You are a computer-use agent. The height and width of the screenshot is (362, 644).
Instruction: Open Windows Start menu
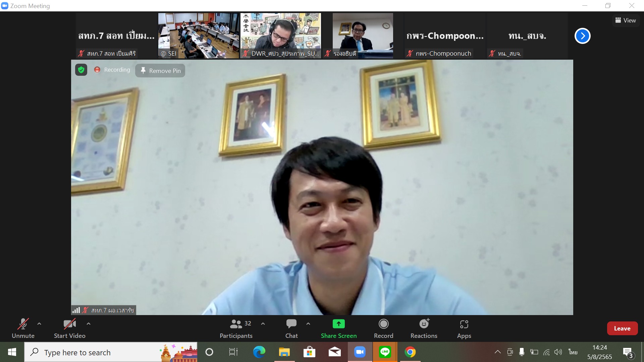point(12,352)
